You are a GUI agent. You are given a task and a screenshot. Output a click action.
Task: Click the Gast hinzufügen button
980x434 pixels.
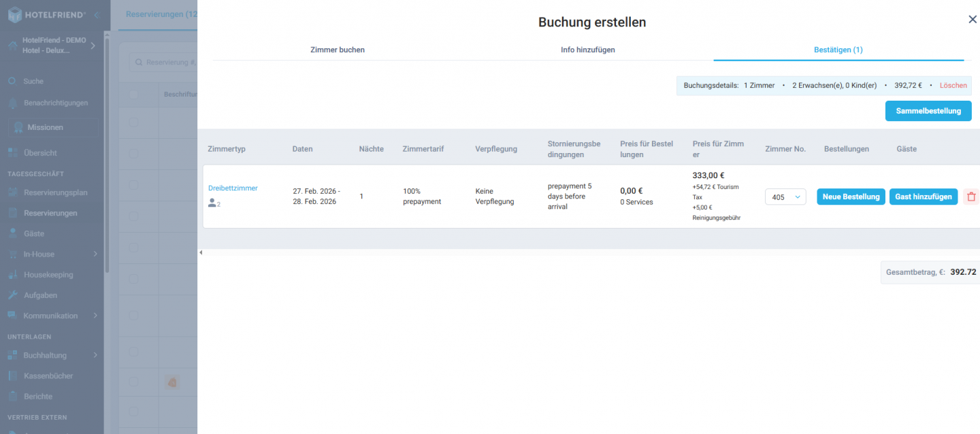pyautogui.click(x=923, y=197)
